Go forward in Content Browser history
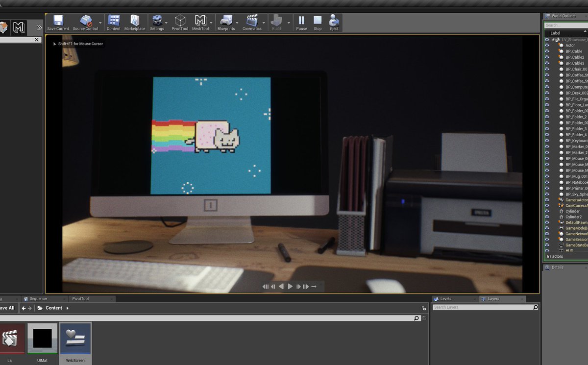This screenshot has width=588, height=365. [x=30, y=308]
